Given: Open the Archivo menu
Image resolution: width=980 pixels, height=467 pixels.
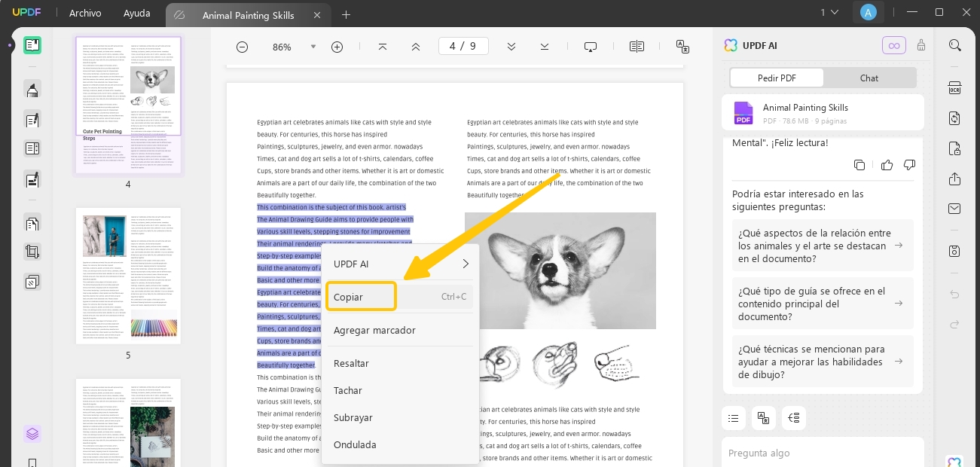Looking at the screenshot, I should coord(85,13).
